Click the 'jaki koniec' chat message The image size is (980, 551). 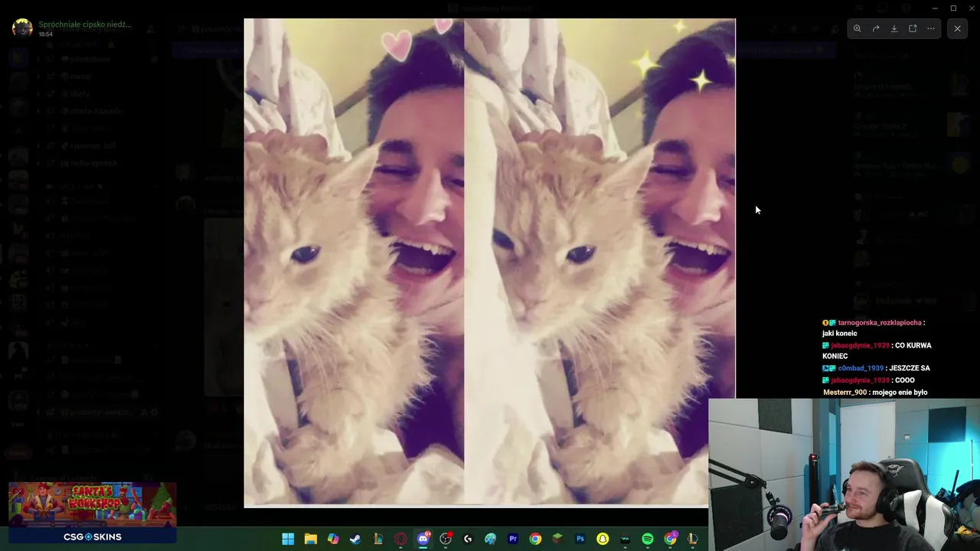(x=840, y=334)
